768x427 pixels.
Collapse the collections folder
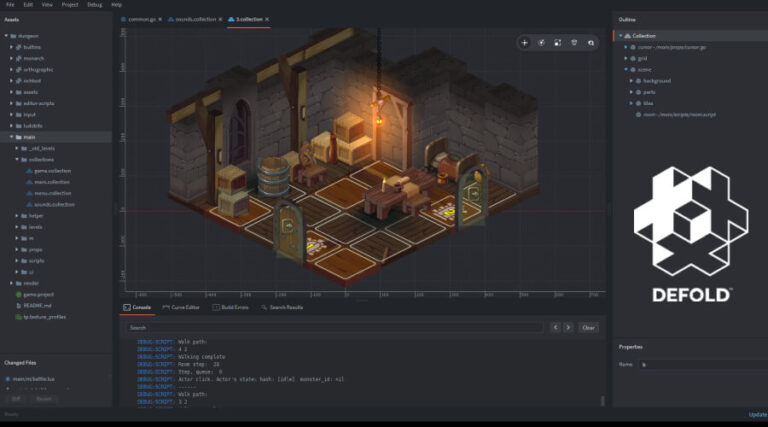pyautogui.click(x=17, y=160)
